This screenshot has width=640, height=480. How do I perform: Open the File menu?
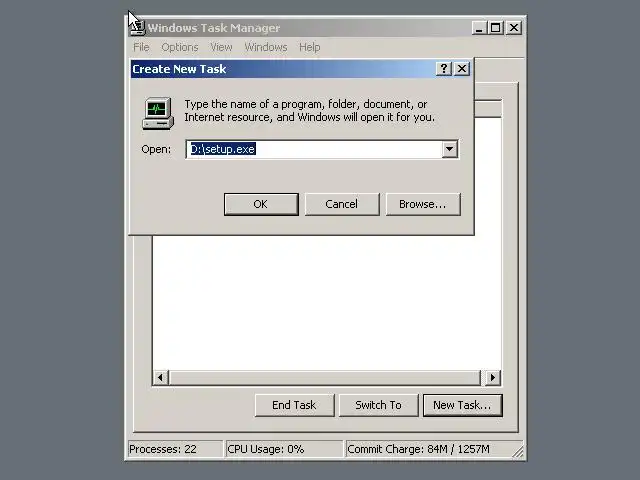coord(141,47)
